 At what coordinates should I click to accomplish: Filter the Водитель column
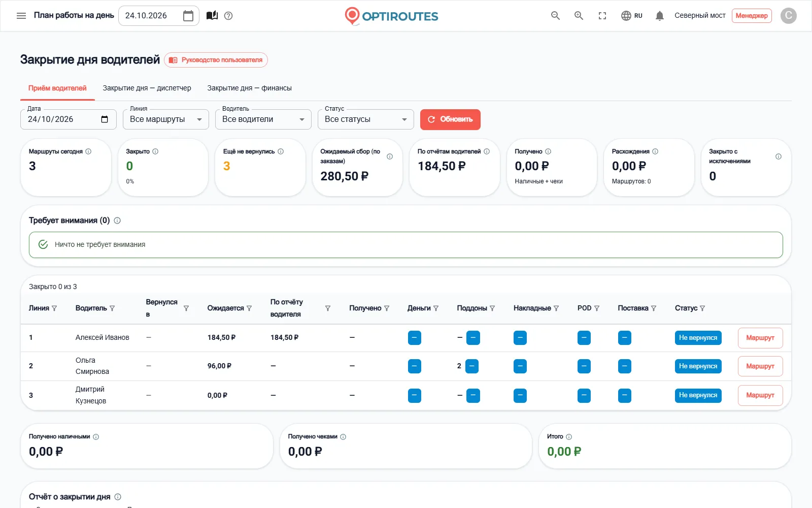(x=112, y=308)
